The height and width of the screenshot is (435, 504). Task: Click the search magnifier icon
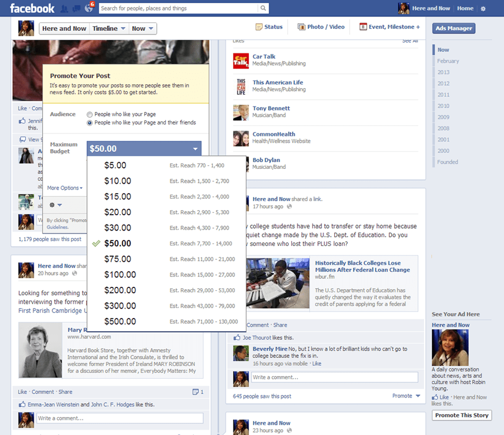[x=263, y=8]
